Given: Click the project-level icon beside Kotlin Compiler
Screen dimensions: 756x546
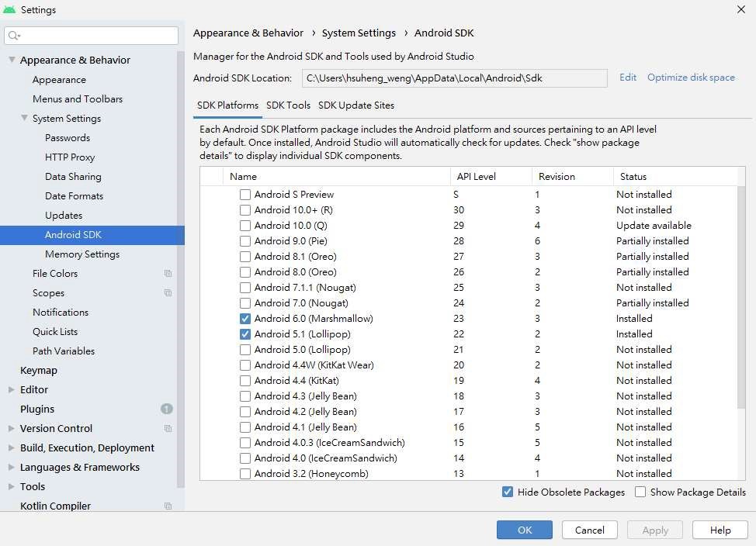Looking at the screenshot, I should (168, 506).
